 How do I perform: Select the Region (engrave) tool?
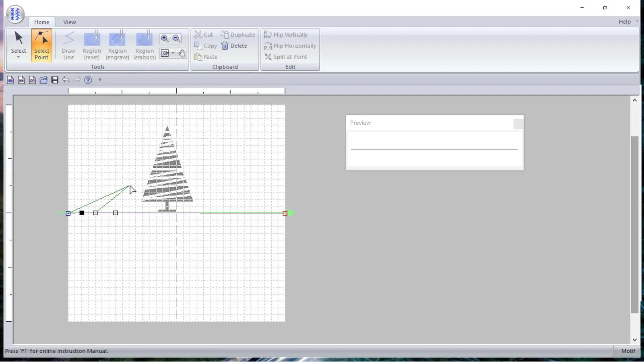(117, 45)
